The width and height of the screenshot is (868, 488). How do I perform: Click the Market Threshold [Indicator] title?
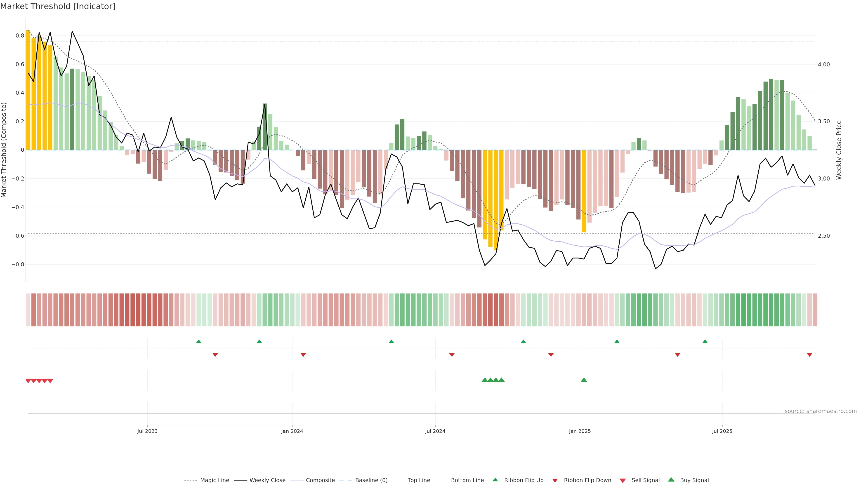point(58,6)
